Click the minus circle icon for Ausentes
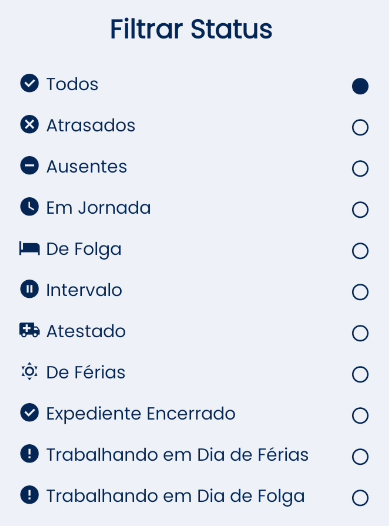Screen dimensions: 389x526 pos(30,165)
